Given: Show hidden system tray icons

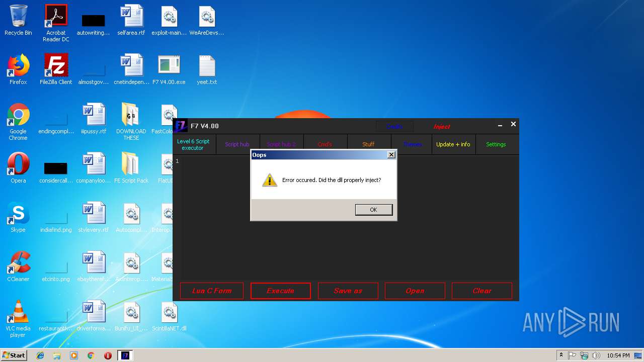Looking at the screenshot, I should (x=561, y=355).
